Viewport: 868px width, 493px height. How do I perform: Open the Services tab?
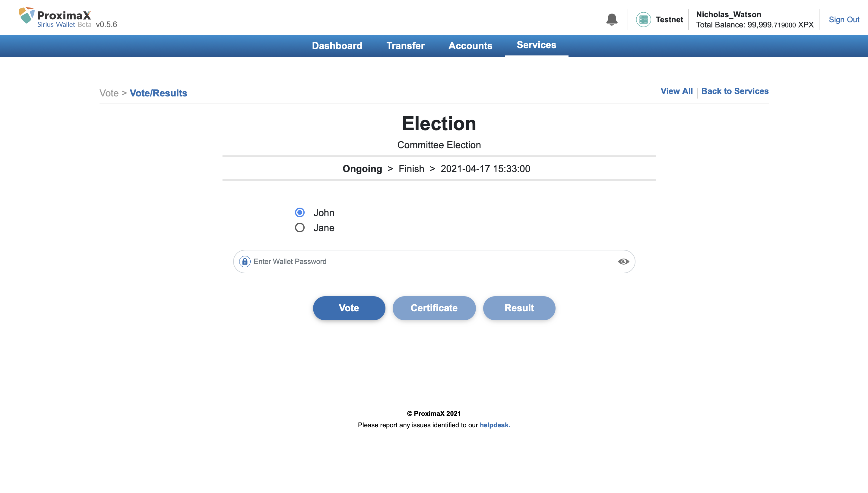pos(536,45)
